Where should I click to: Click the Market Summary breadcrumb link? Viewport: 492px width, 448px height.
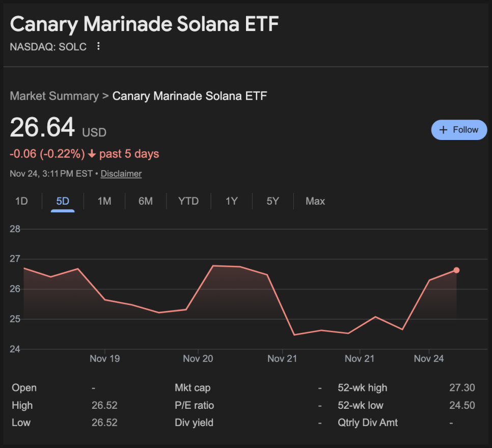pyautogui.click(x=54, y=96)
